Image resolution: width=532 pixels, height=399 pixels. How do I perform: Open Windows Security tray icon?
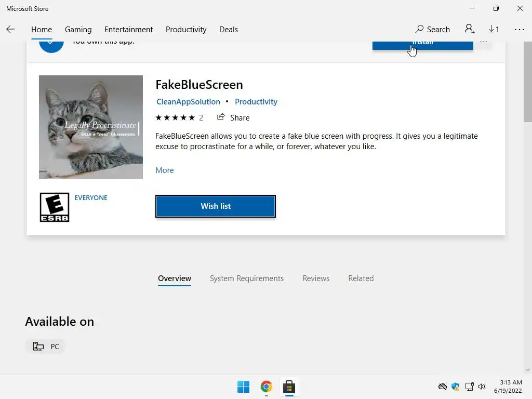[455, 387]
